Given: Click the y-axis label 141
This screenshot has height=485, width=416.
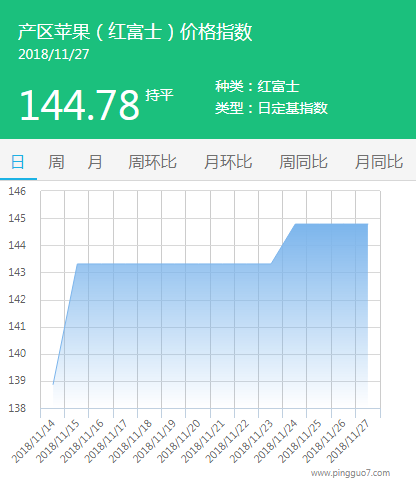Looking at the screenshot, I should point(17,326).
